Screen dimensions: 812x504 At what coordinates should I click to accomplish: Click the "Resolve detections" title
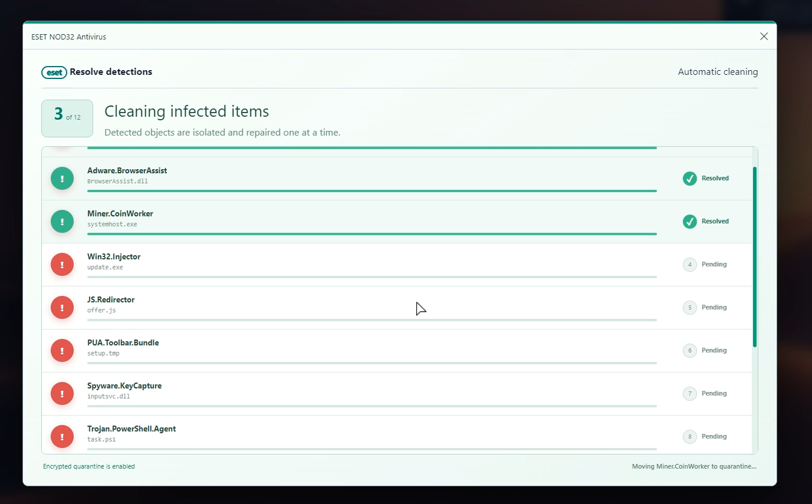pyautogui.click(x=111, y=72)
